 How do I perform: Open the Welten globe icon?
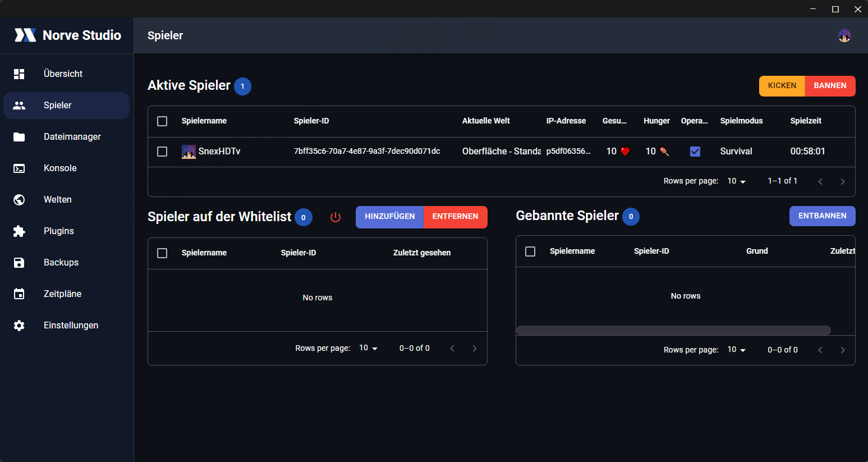coord(19,200)
